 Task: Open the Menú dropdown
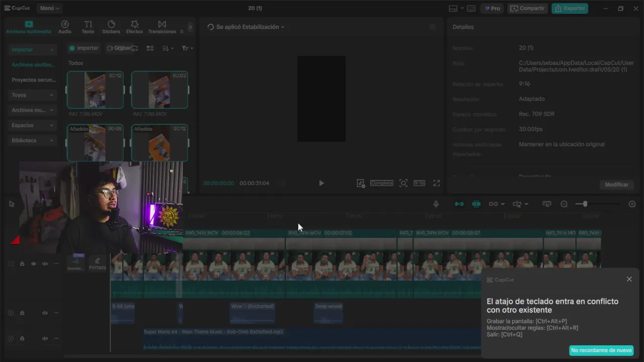(x=49, y=8)
